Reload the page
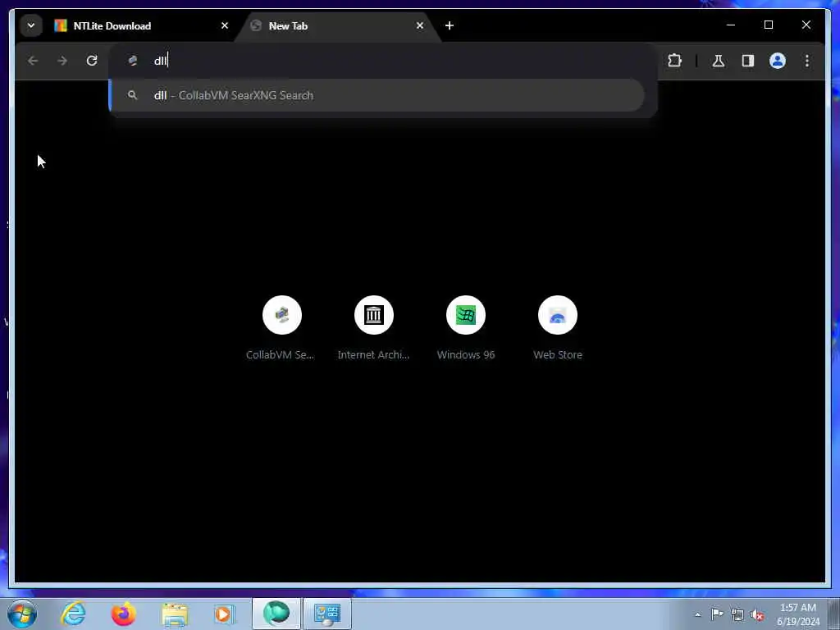This screenshot has height=630, width=840. 92,61
